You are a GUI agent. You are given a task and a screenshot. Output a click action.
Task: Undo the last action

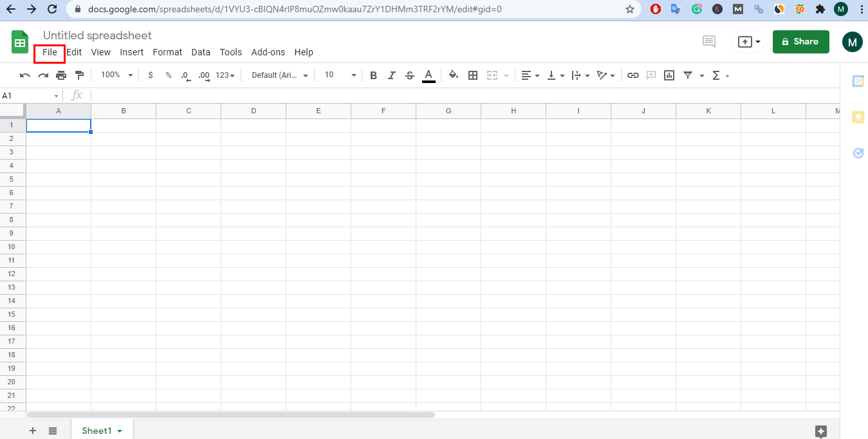pos(24,75)
